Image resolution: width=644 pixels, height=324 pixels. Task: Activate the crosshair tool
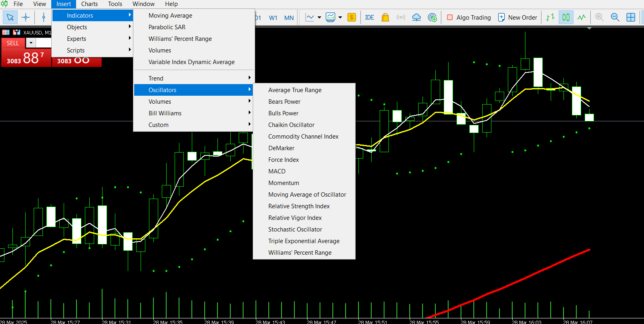coord(26,17)
